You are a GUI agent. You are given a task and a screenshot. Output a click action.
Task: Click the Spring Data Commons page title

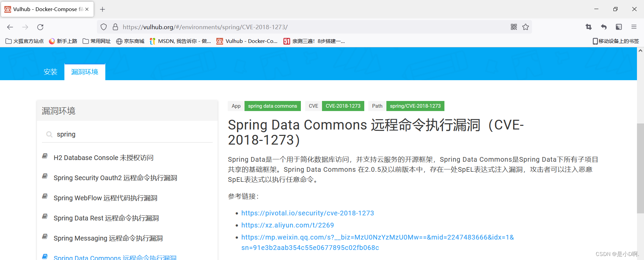click(376, 132)
